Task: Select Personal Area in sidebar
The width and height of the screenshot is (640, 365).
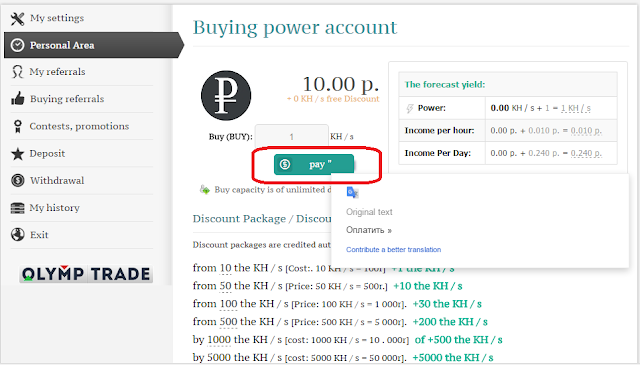Action: tap(93, 45)
